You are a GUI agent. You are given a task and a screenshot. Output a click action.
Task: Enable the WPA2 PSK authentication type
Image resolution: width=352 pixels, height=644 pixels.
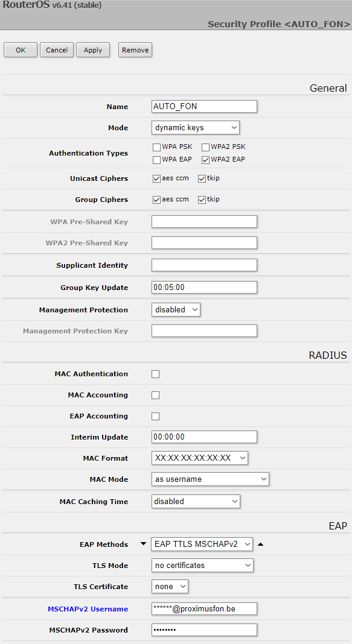(205, 147)
